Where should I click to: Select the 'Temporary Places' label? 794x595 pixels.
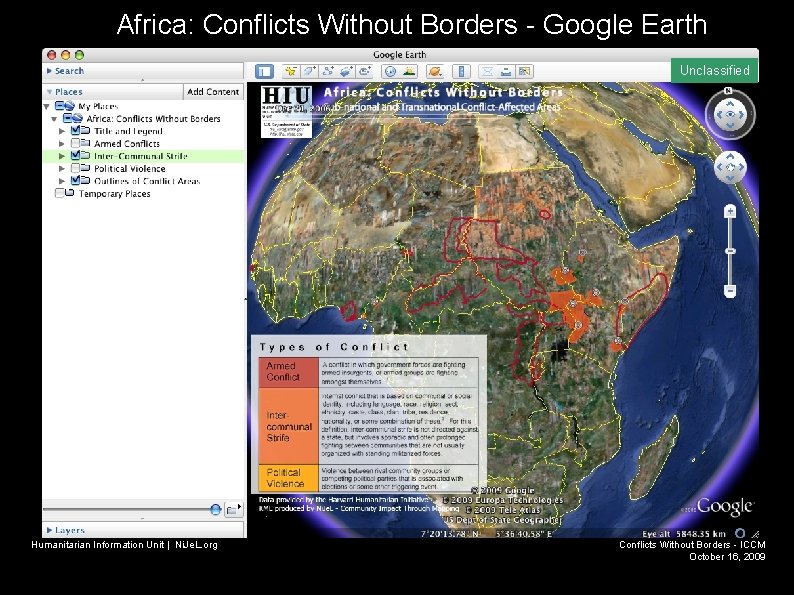tap(114, 193)
